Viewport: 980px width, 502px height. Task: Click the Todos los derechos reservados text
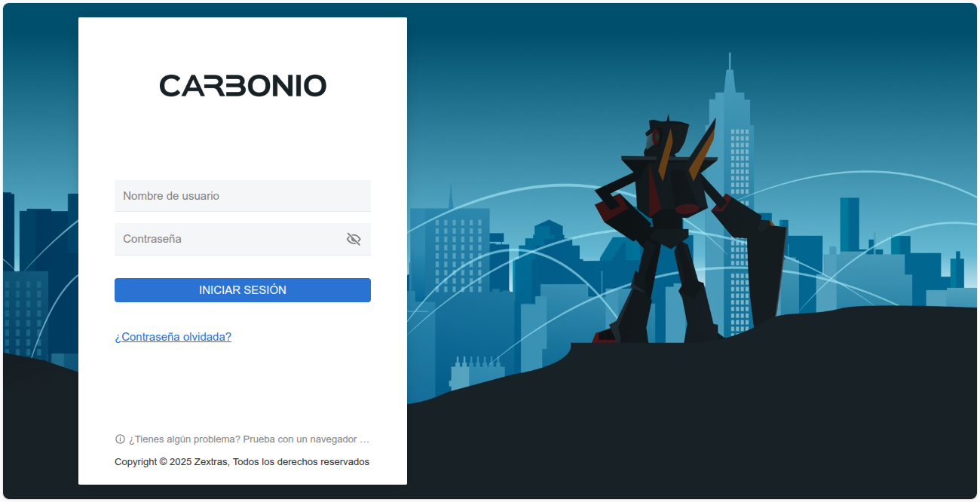point(301,461)
